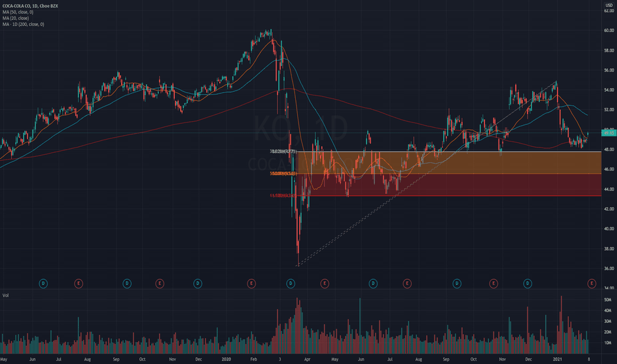Select the dividend marker in mid-September 2019
The width and height of the screenshot is (617, 364).
pyautogui.click(x=126, y=283)
